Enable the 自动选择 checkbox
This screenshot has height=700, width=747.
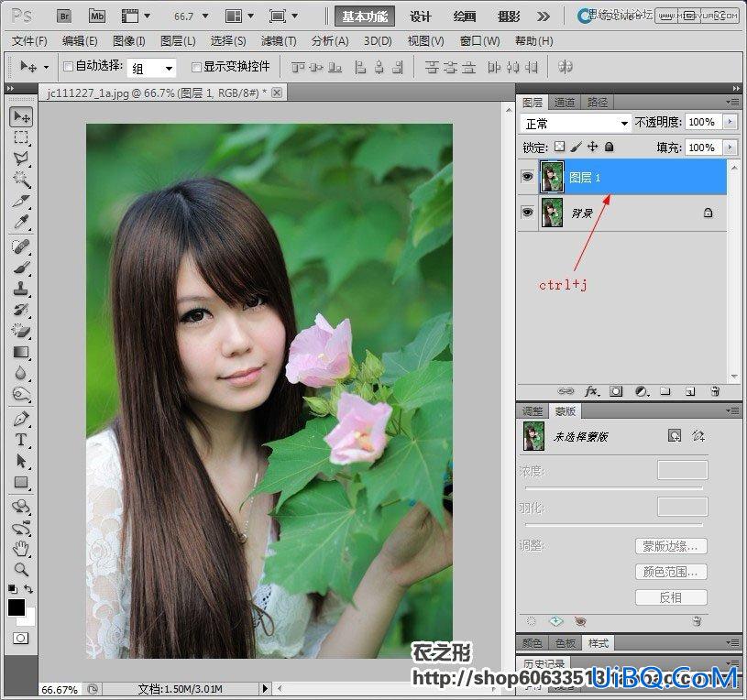[68, 67]
